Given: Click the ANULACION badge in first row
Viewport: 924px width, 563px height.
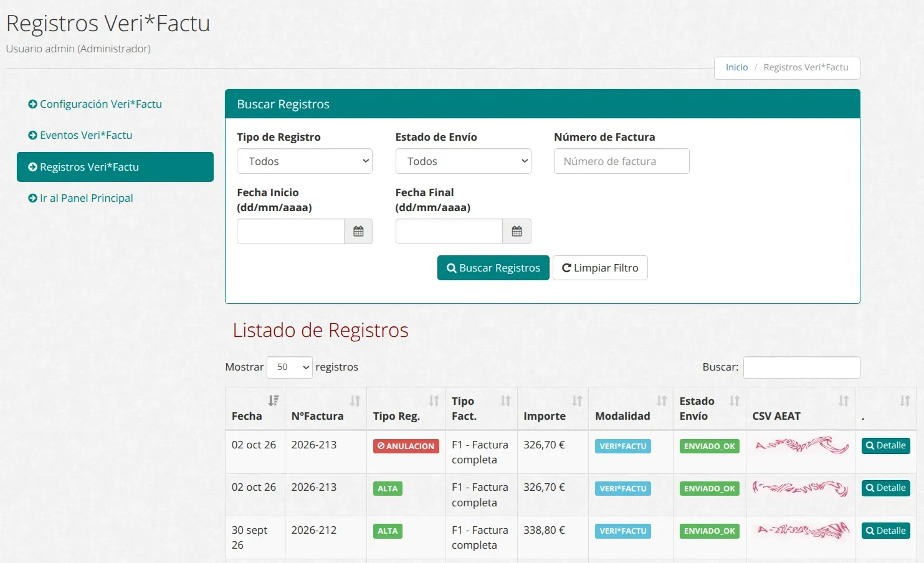Looking at the screenshot, I should click(406, 446).
